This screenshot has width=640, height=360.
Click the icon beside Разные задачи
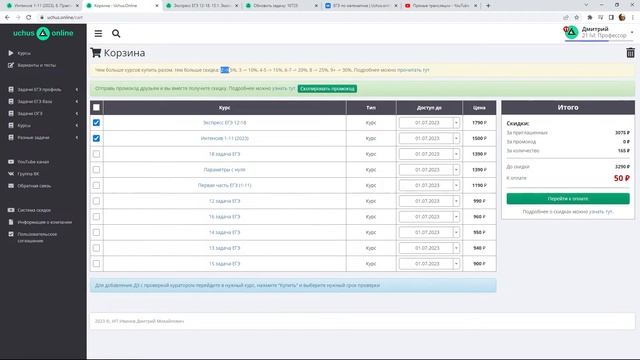11,138
